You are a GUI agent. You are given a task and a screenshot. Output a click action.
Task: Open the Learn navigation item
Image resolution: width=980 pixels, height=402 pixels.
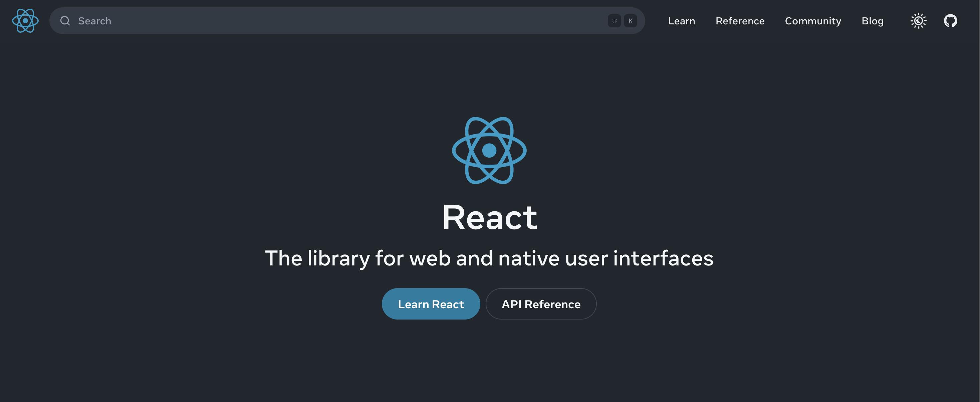click(681, 21)
